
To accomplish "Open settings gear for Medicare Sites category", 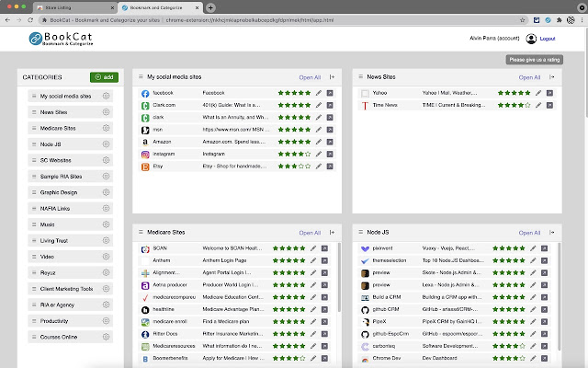I will pyautogui.click(x=107, y=128).
